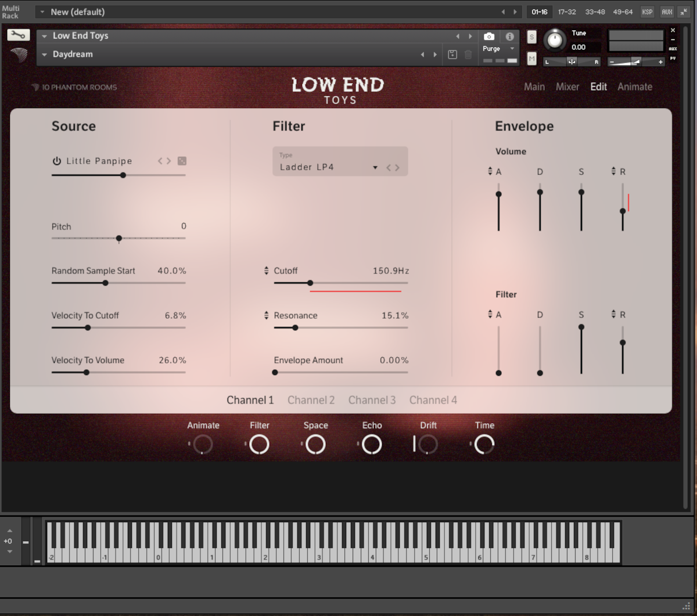The height and width of the screenshot is (616, 697).
Task: Select Channel 2 tab
Action: click(311, 400)
